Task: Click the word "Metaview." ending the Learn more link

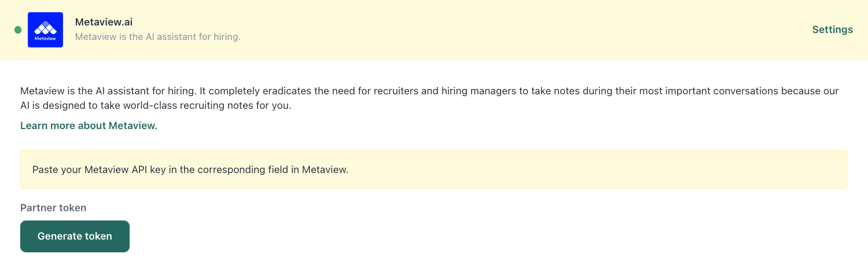Action: [x=135, y=126]
